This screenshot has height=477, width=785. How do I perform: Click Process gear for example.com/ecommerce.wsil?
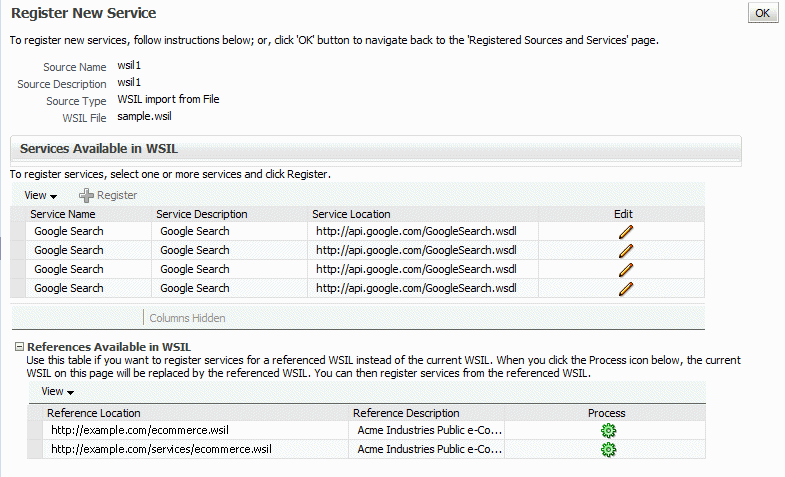click(x=607, y=431)
